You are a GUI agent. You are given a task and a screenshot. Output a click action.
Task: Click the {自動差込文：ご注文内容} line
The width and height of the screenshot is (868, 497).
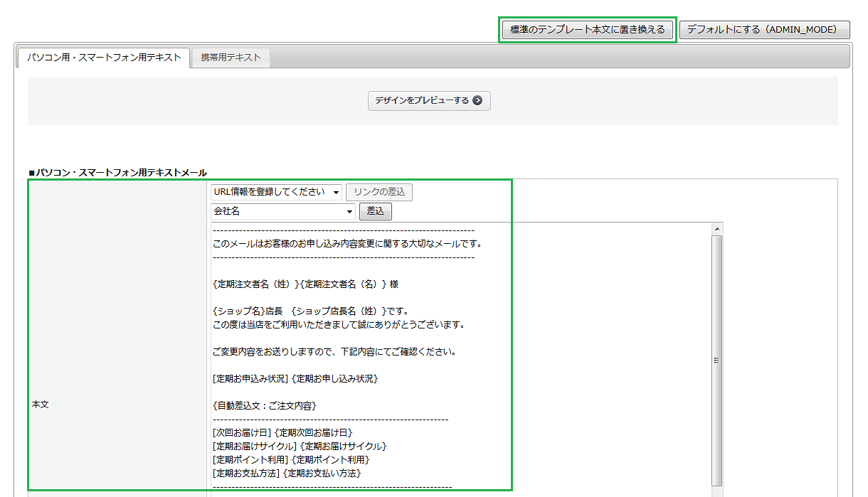264,406
